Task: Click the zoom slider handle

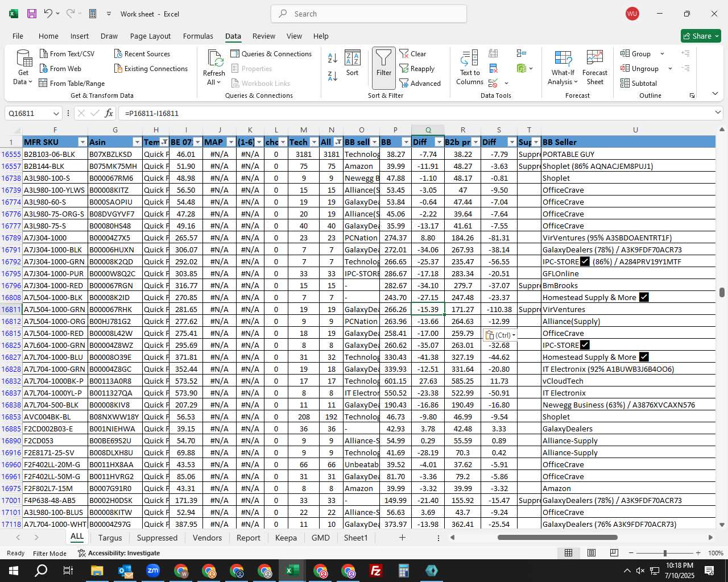Action: [664, 553]
